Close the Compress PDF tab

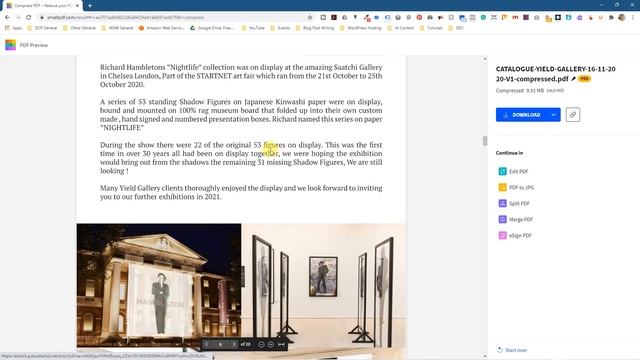(77, 6)
